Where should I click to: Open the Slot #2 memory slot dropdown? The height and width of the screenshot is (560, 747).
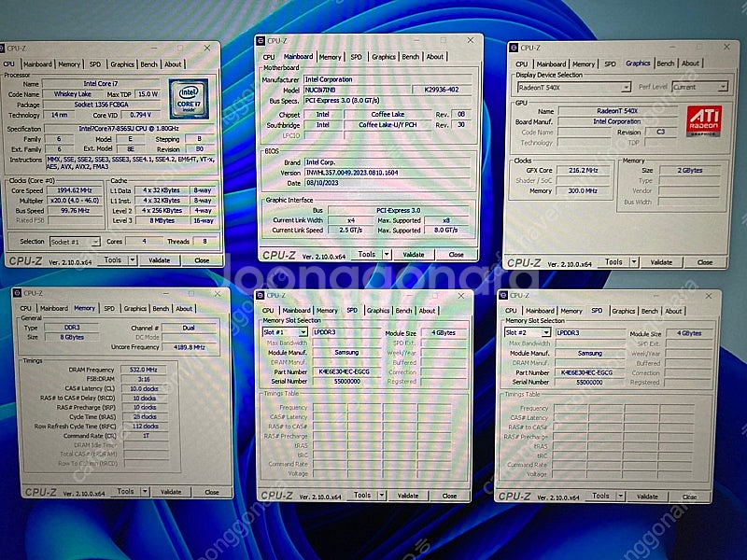coord(546,332)
